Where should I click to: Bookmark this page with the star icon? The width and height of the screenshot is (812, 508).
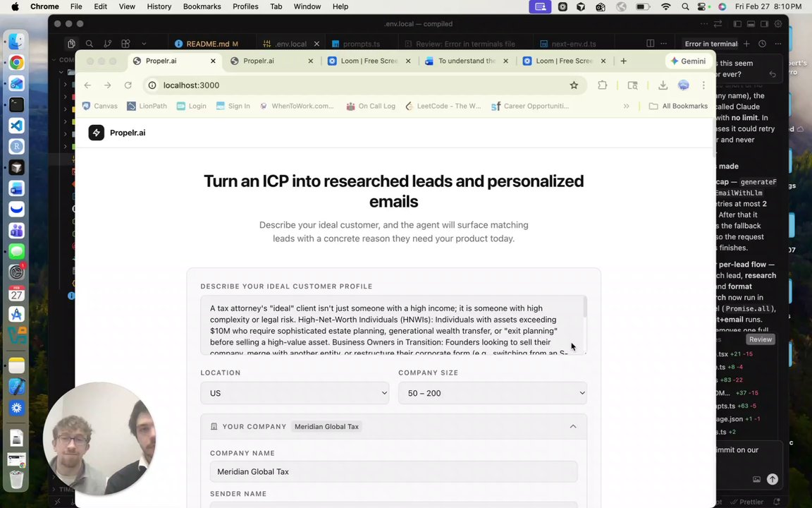(574, 85)
